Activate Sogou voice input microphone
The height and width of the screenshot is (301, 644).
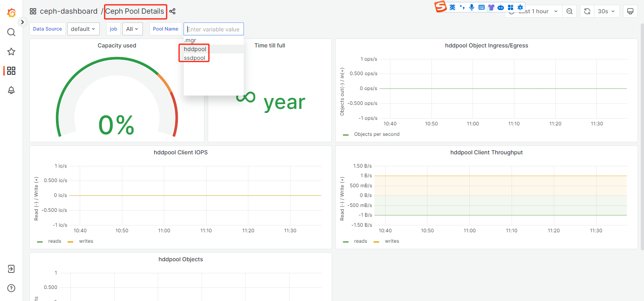point(472,7)
